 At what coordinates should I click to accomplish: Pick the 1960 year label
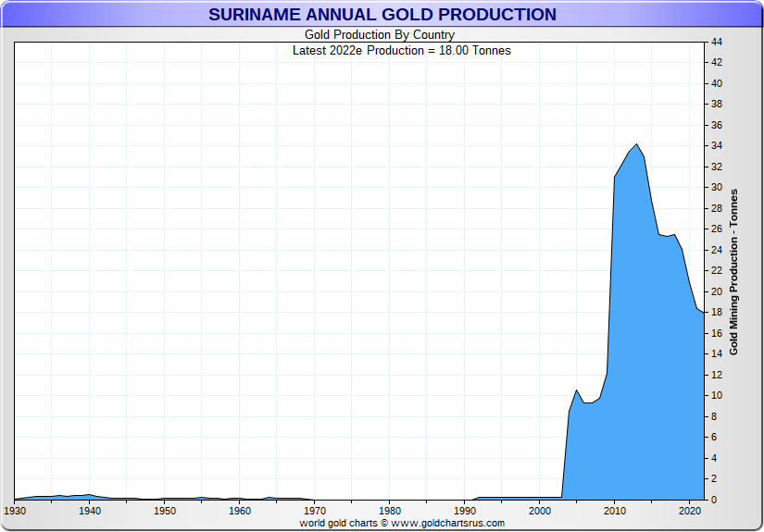point(240,511)
